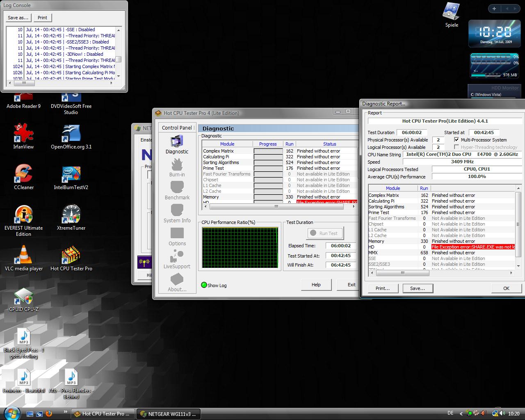Click Log Console vertical scrollbar thumb

point(119,59)
